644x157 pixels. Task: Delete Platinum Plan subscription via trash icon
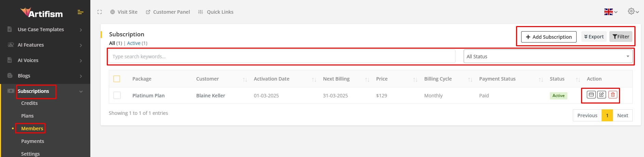click(613, 95)
